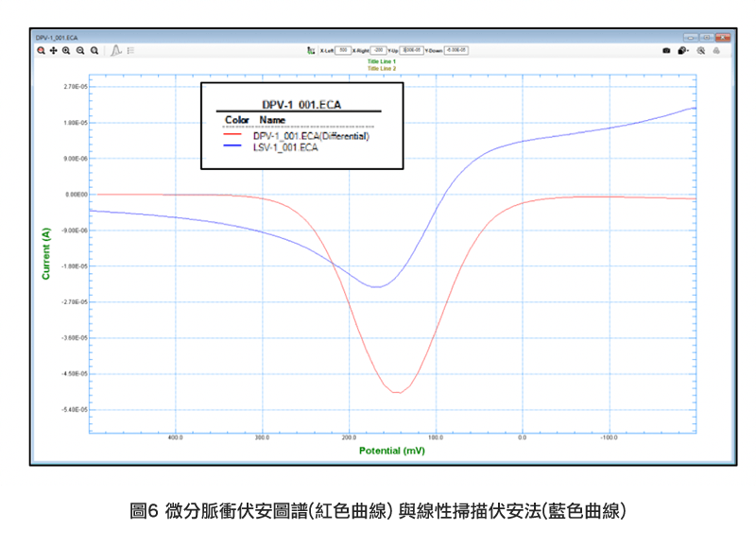Click the X-Left value input field
This screenshot has height=547, width=756.
tap(343, 50)
